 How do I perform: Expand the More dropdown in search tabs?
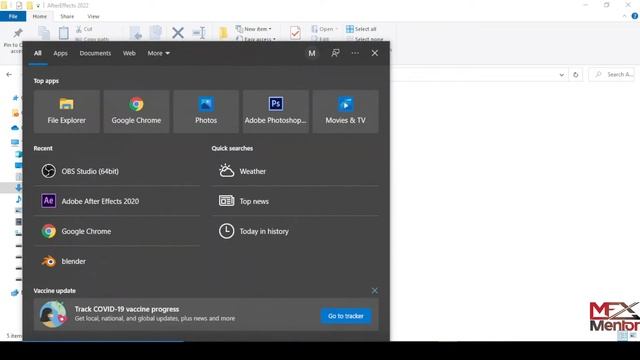coord(158,53)
